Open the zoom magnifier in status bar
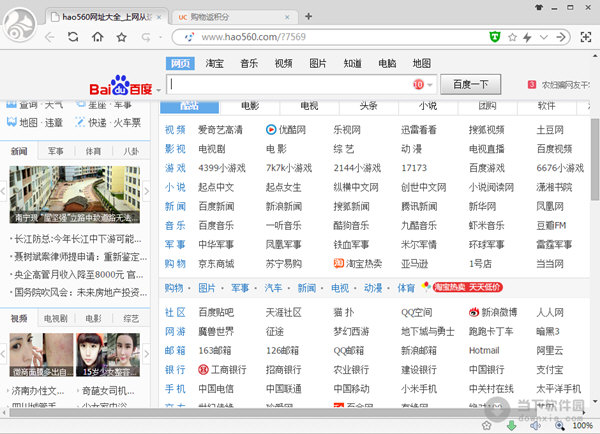The height and width of the screenshot is (434, 600). [560, 425]
